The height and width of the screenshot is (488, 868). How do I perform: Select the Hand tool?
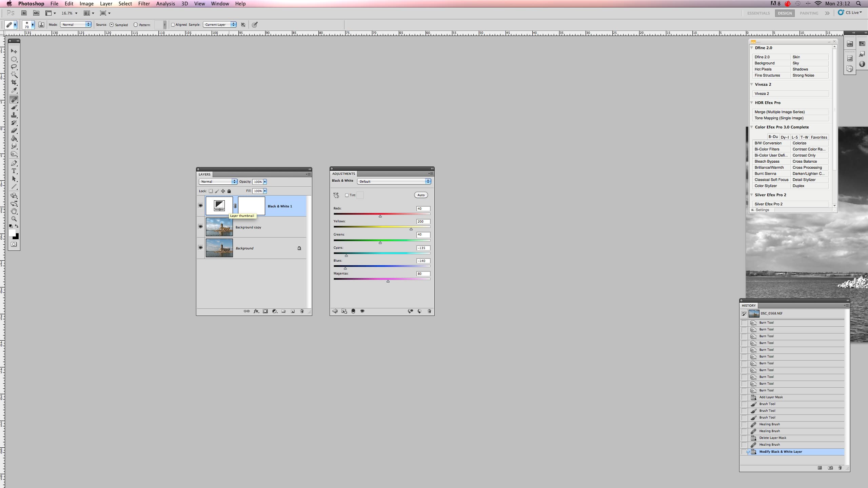click(x=14, y=211)
